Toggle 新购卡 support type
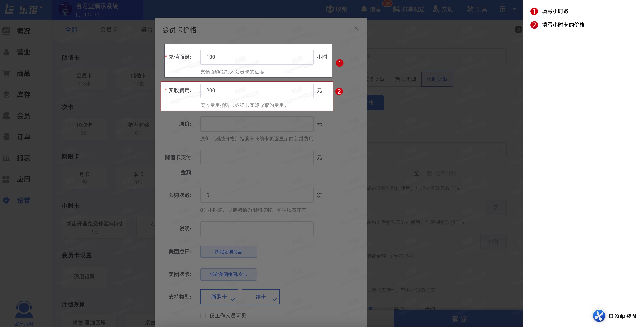644x327 pixels. pyautogui.click(x=219, y=297)
